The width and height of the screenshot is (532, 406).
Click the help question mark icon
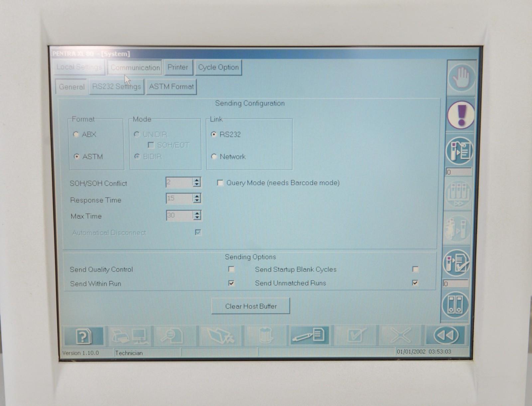click(83, 336)
